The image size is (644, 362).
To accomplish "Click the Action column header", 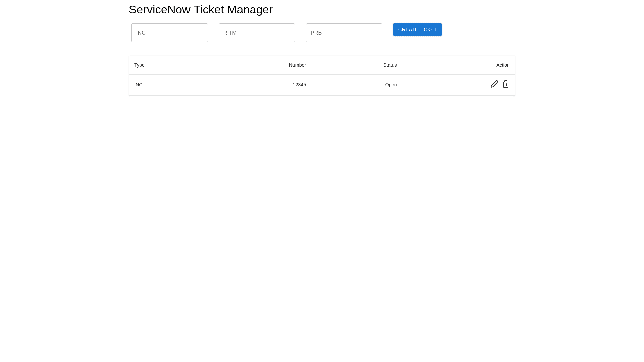I will pyautogui.click(x=503, y=65).
